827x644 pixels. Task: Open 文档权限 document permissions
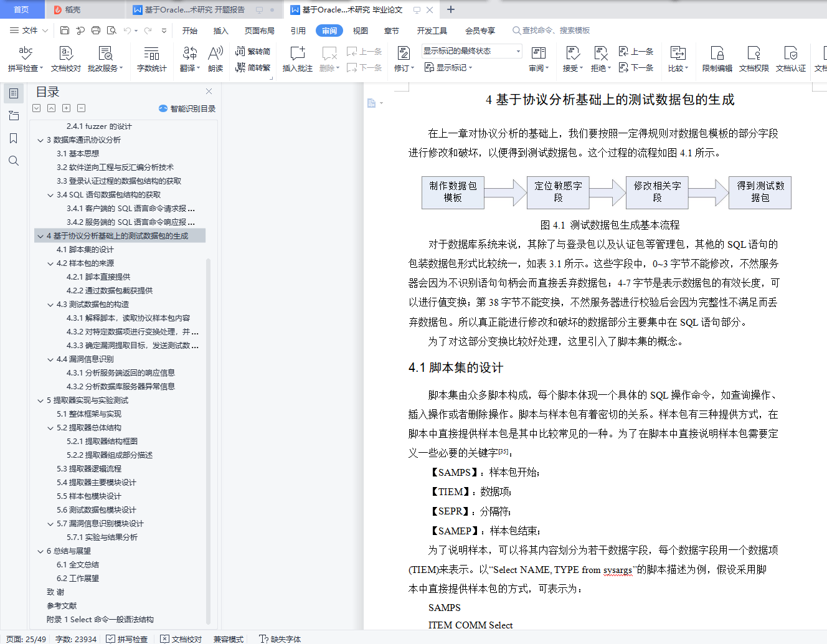754,59
